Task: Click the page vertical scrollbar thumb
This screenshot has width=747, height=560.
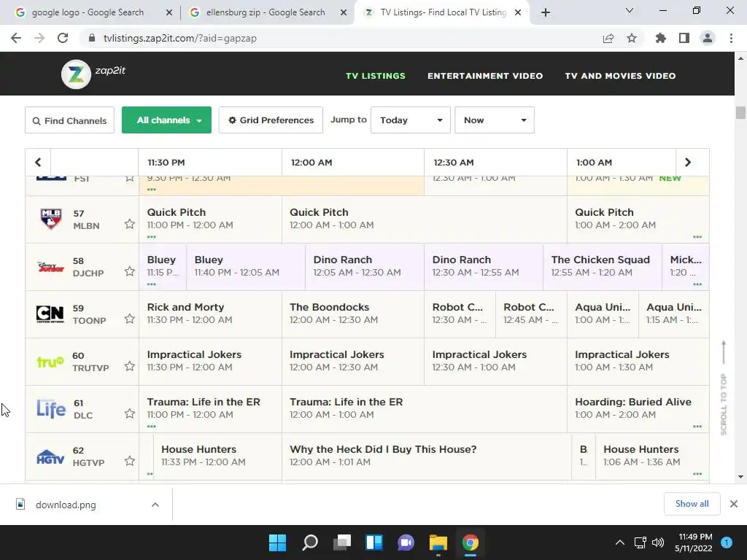Action: point(740,113)
